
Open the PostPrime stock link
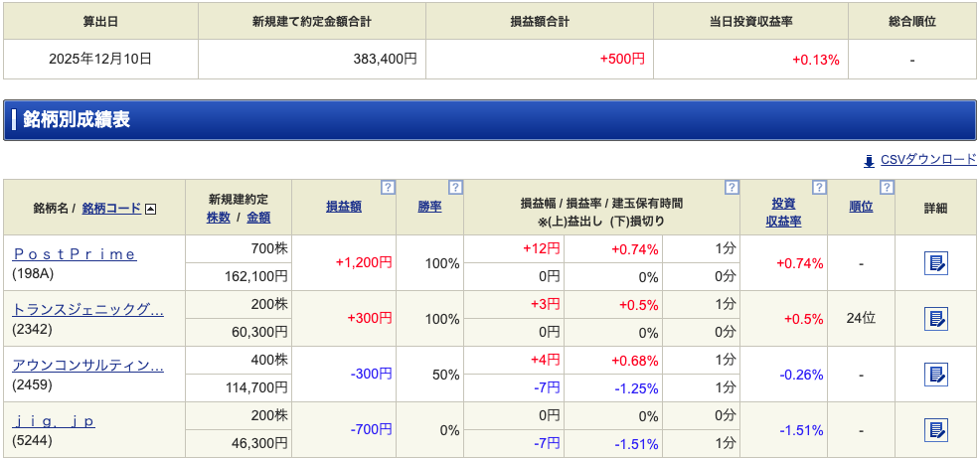(x=75, y=254)
